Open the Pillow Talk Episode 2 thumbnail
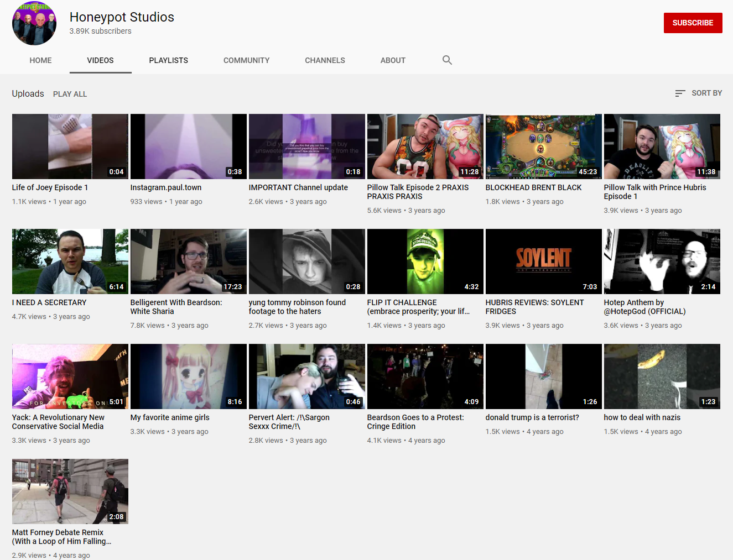 click(x=425, y=146)
